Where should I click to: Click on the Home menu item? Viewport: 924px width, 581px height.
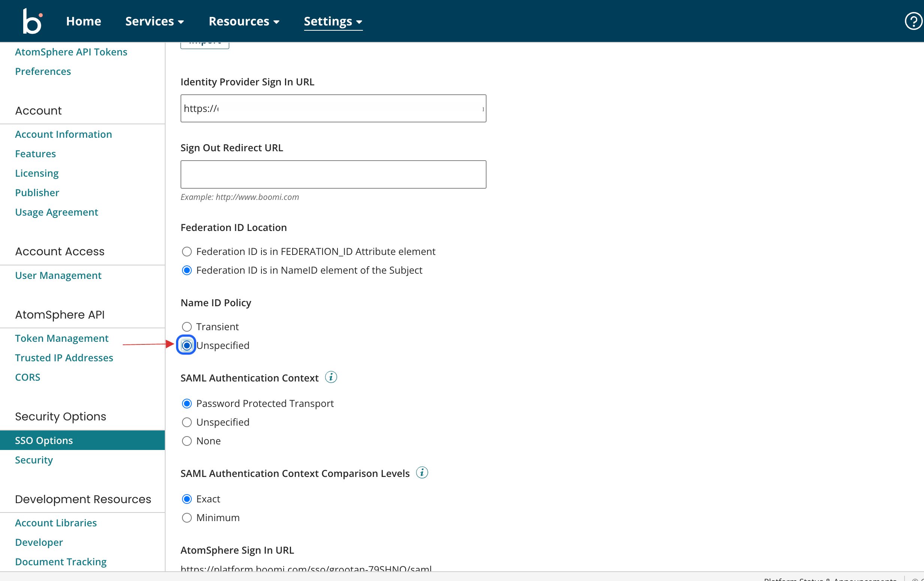pos(83,21)
